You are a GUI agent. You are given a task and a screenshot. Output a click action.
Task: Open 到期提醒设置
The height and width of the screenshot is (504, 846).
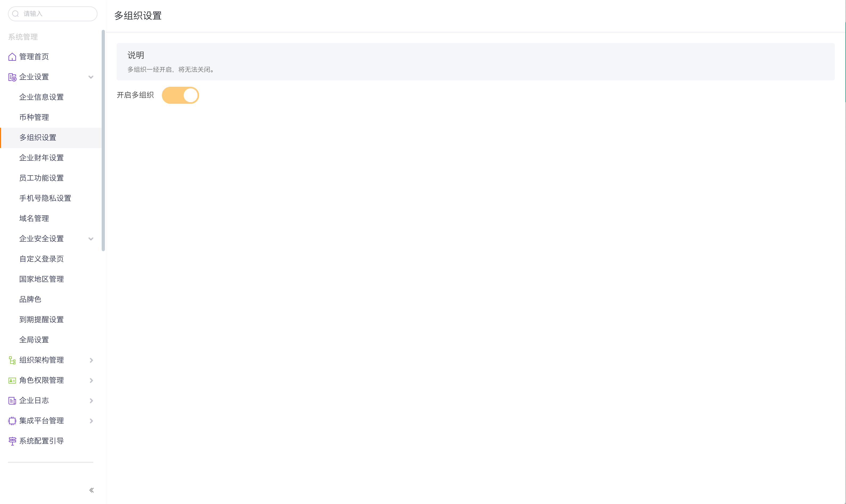51,320
